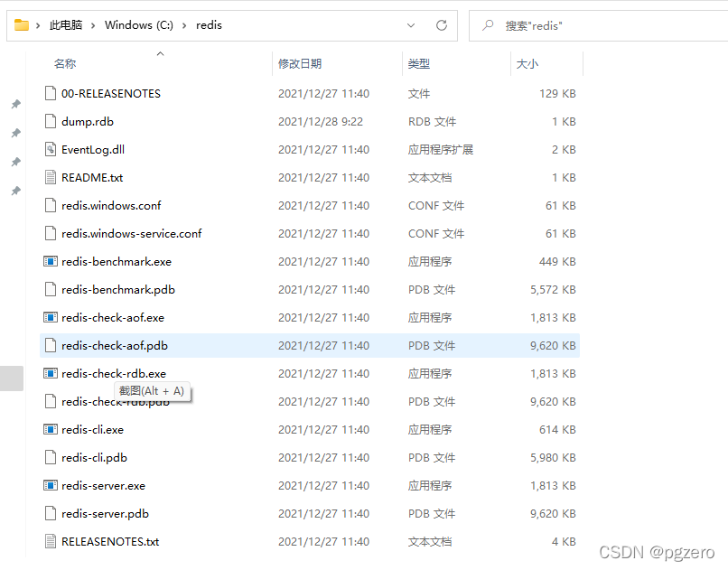Select the file name redis.windows-service.conf
The width and height of the screenshot is (728, 570).
pos(131,233)
